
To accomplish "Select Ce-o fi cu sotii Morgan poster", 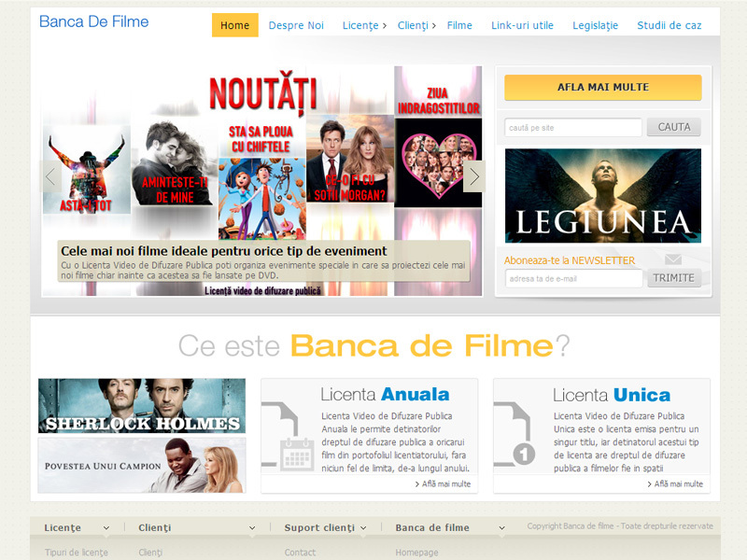I will coord(350,159).
